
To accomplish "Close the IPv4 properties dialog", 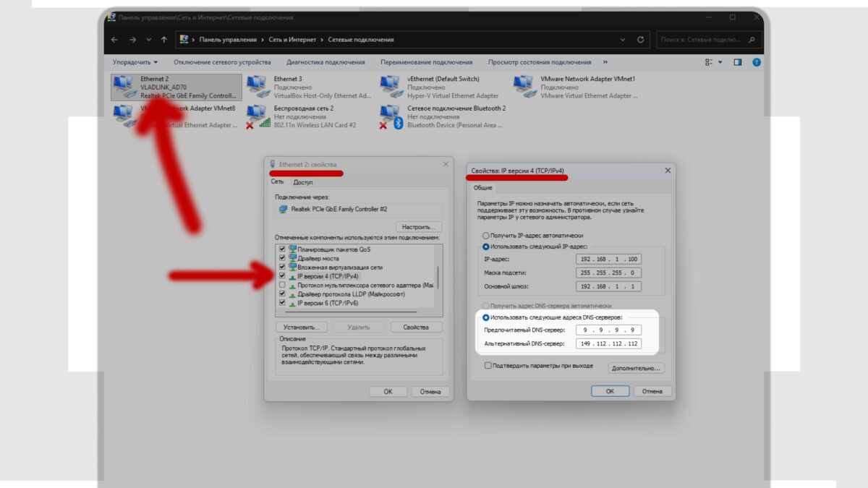I will pos(668,171).
